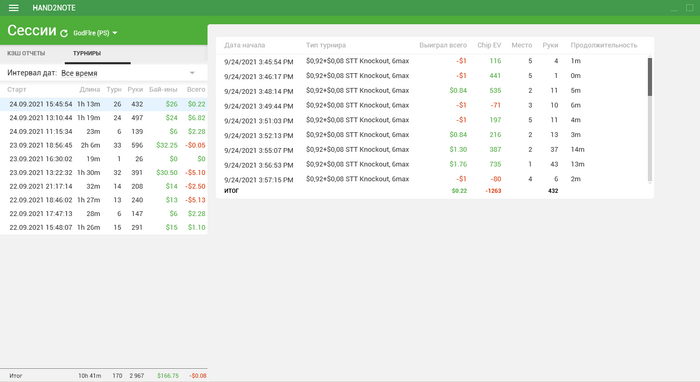Select tournament started 9/24/2021 3:51:03 PM

pyautogui.click(x=432, y=120)
